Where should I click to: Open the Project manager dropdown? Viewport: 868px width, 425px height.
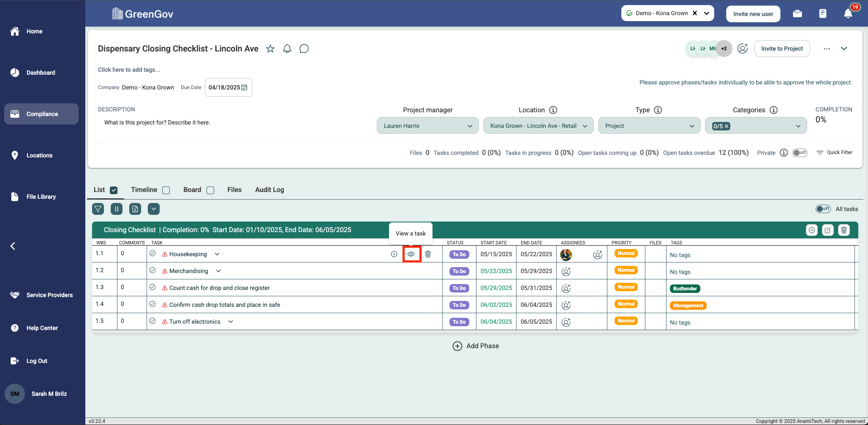427,126
